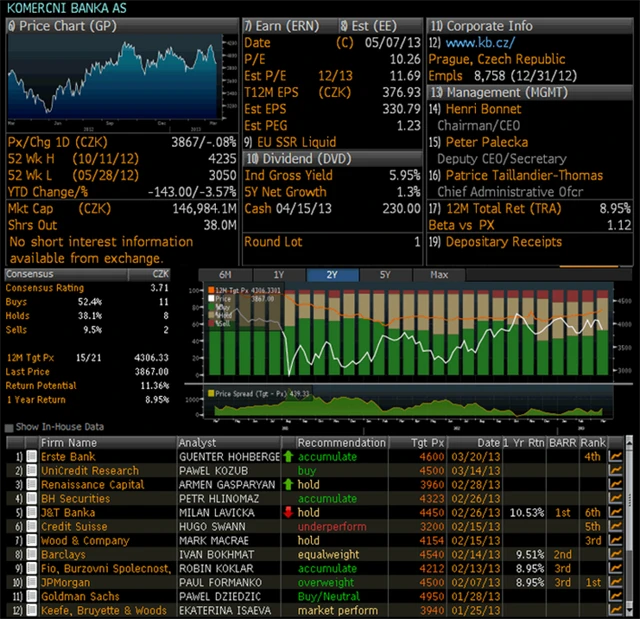Switch the chart to the 5Y tab
Viewport: 640px width, 619px height.
click(385, 275)
